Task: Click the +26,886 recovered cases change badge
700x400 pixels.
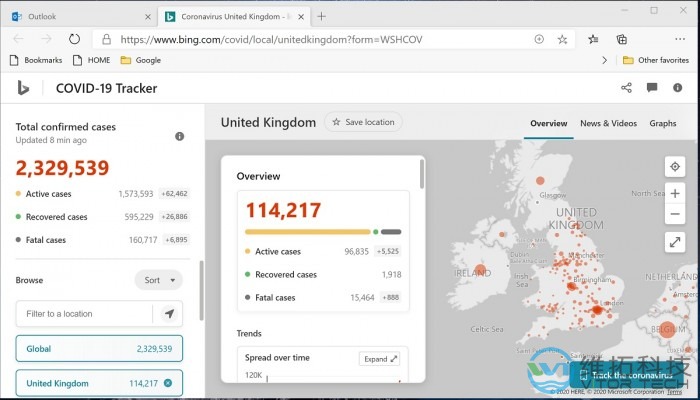Action: [x=174, y=217]
